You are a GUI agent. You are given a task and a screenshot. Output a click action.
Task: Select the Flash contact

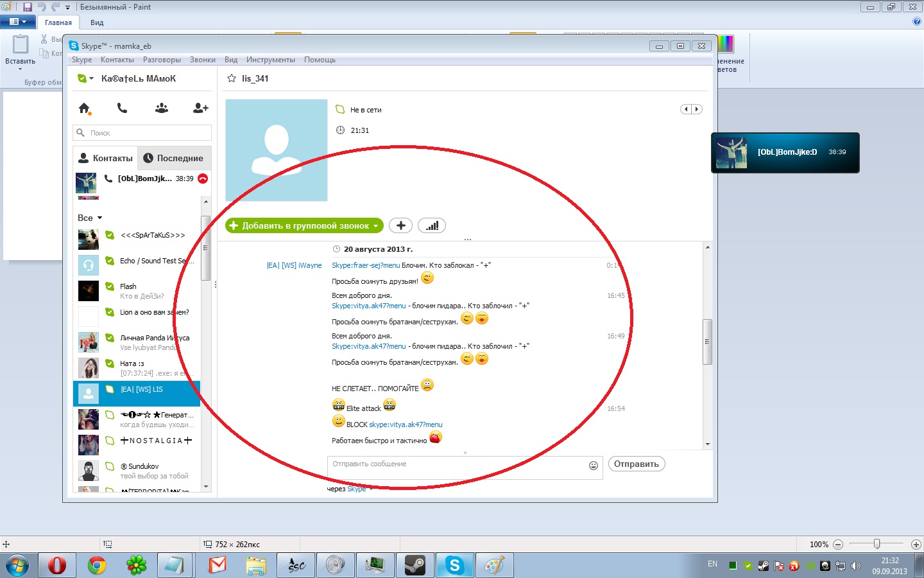(x=137, y=290)
